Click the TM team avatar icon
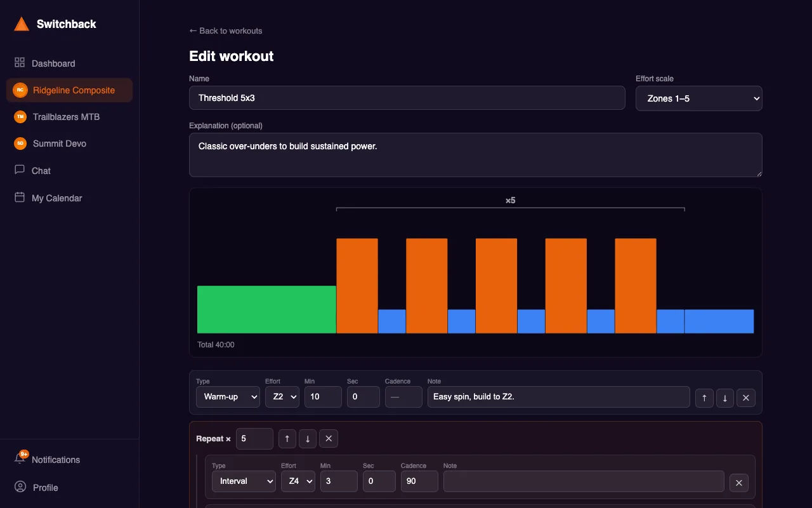812x508 pixels. [20, 117]
